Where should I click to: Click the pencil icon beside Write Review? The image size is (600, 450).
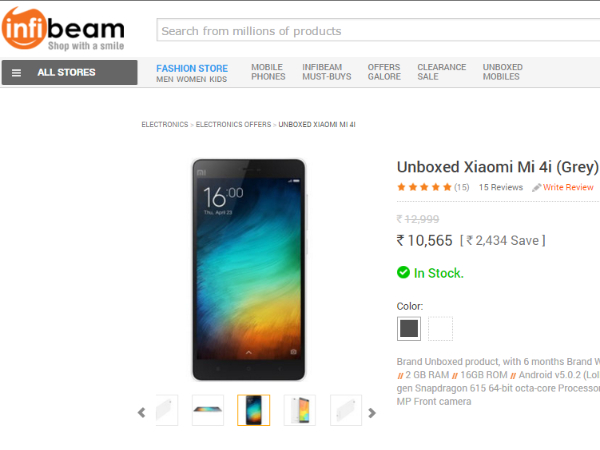pos(537,187)
